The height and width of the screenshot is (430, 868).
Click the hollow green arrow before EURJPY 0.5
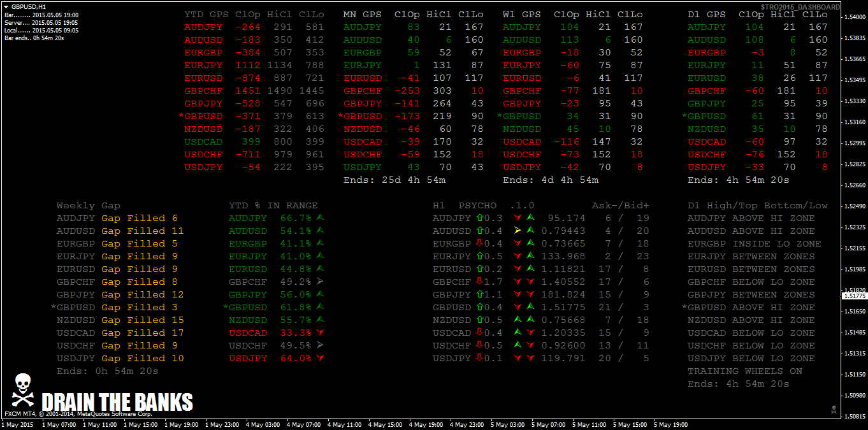click(479, 256)
